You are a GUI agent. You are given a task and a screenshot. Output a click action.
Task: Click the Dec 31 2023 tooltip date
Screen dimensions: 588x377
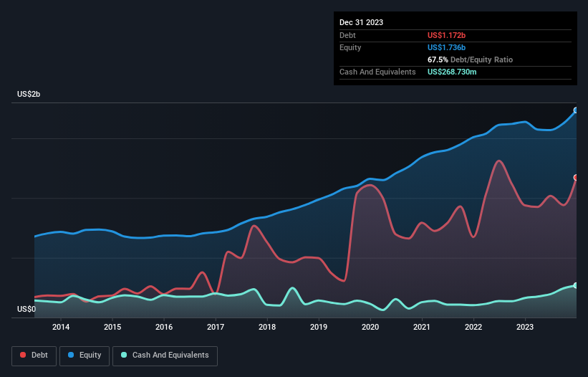tap(361, 22)
